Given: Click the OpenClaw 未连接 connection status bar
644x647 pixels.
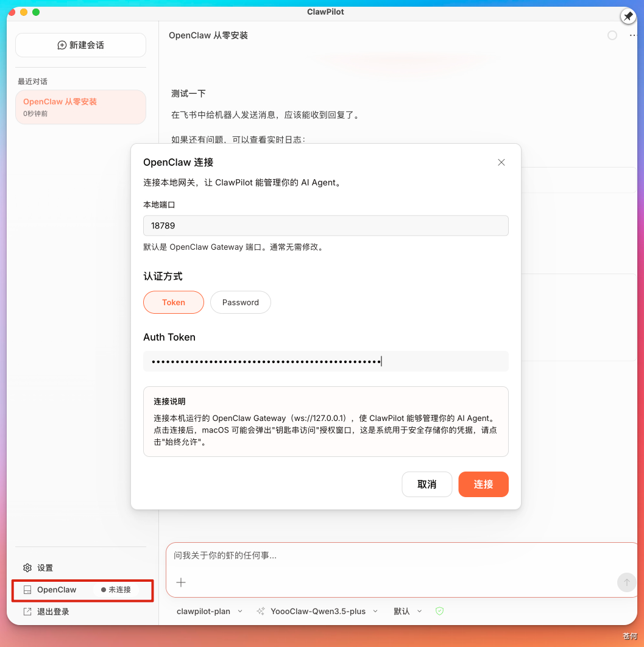Looking at the screenshot, I should pyautogui.click(x=82, y=589).
